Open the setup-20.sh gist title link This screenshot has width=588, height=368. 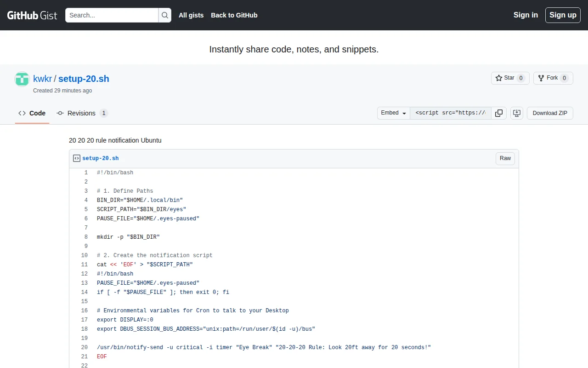coord(84,79)
